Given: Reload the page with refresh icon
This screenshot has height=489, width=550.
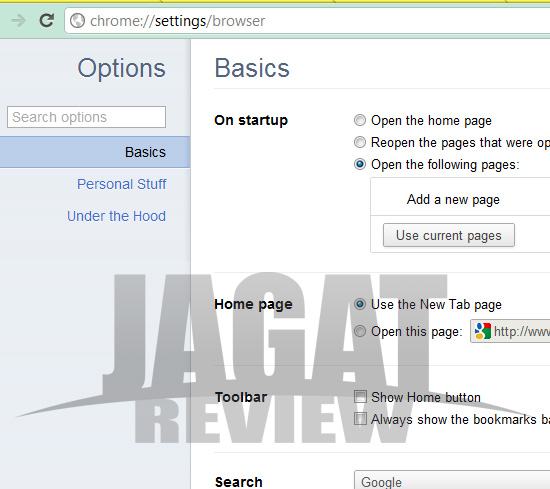Looking at the screenshot, I should point(46,20).
